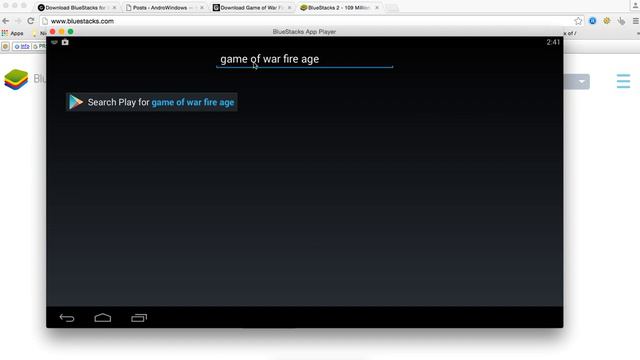The image size is (640, 360).
Task: Tap the Android home button in BlueStacks
Action: point(102,318)
